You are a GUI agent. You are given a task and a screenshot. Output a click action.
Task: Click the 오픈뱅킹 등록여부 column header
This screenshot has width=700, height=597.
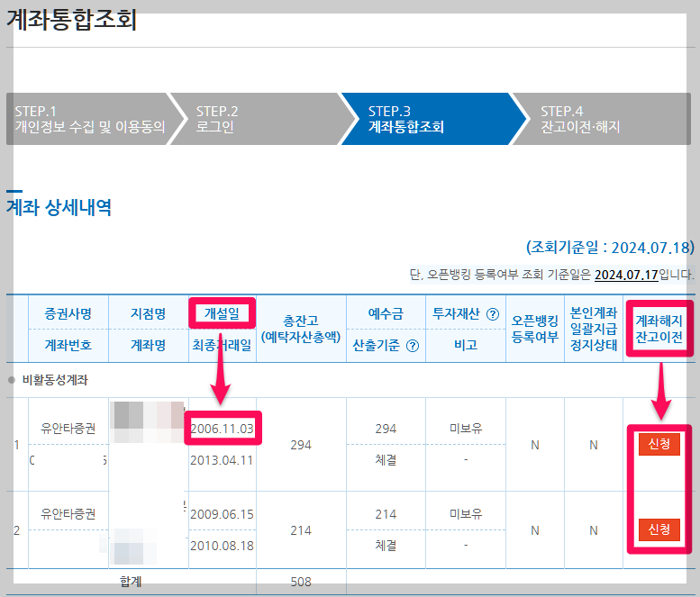coord(535,329)
